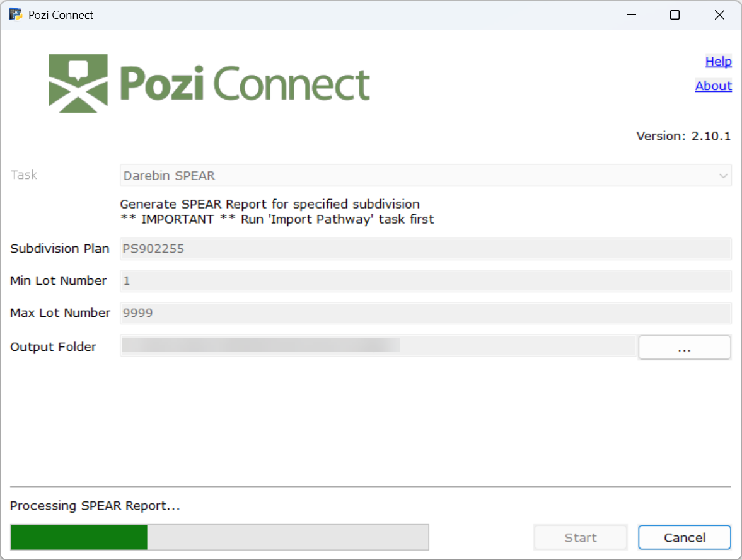742x560 pixels.
Task: Browse for Output Folder with ellipsis button
Action: (x=684, y=348)
